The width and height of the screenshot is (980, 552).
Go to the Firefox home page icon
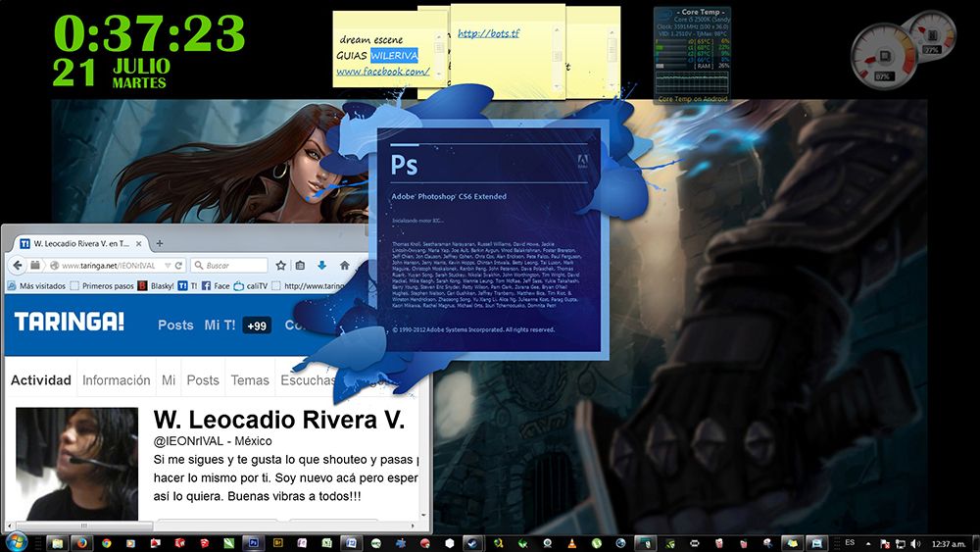pyautogui.click(x=344, y=265)
